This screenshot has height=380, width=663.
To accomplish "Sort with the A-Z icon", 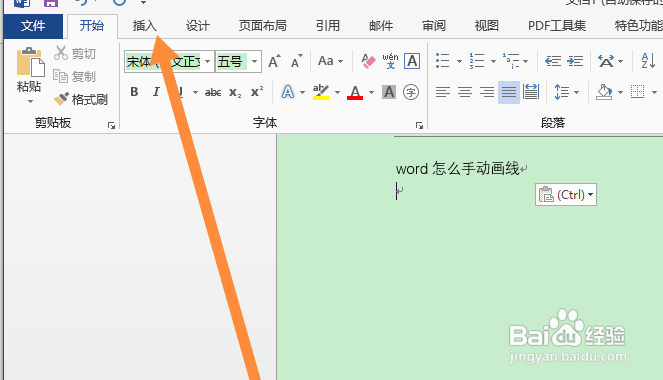I will [x=648, y=61].
